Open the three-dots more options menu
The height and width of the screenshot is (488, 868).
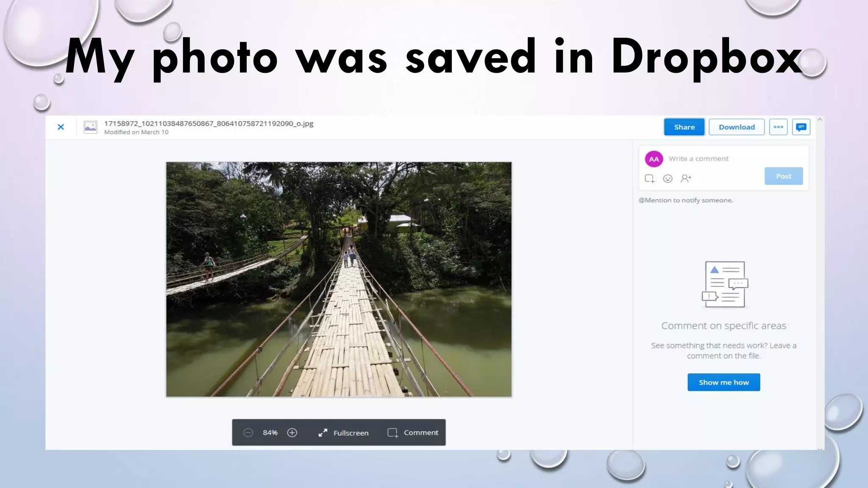point(778,127)
